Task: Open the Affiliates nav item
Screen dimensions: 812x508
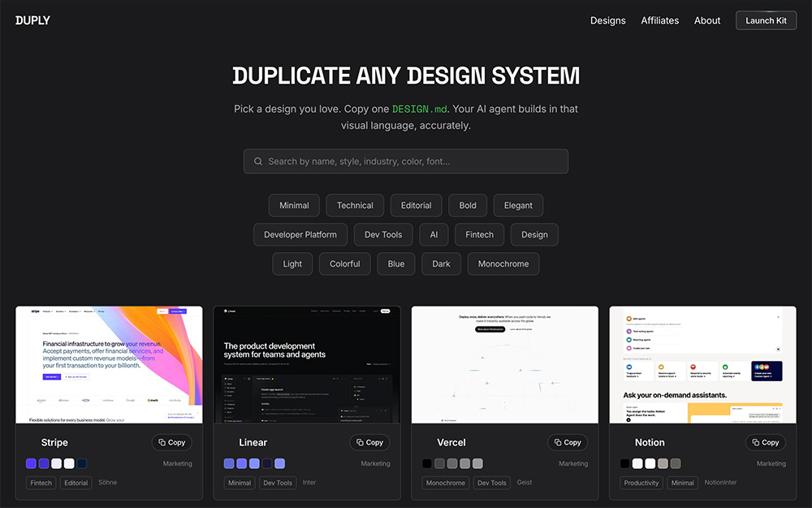Action: pos(659,20)
